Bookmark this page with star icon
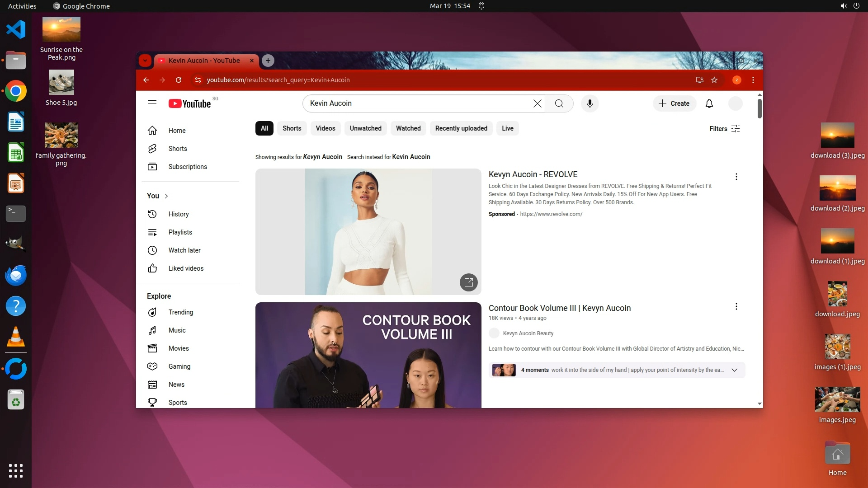The image size is (868, 488). coord(714,80)
